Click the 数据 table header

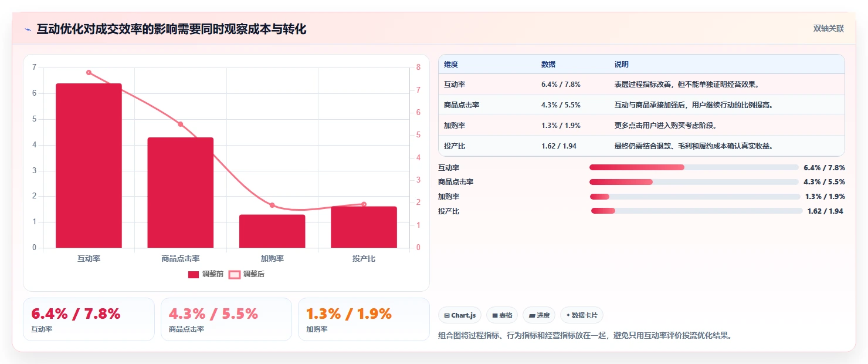point(548,65)
